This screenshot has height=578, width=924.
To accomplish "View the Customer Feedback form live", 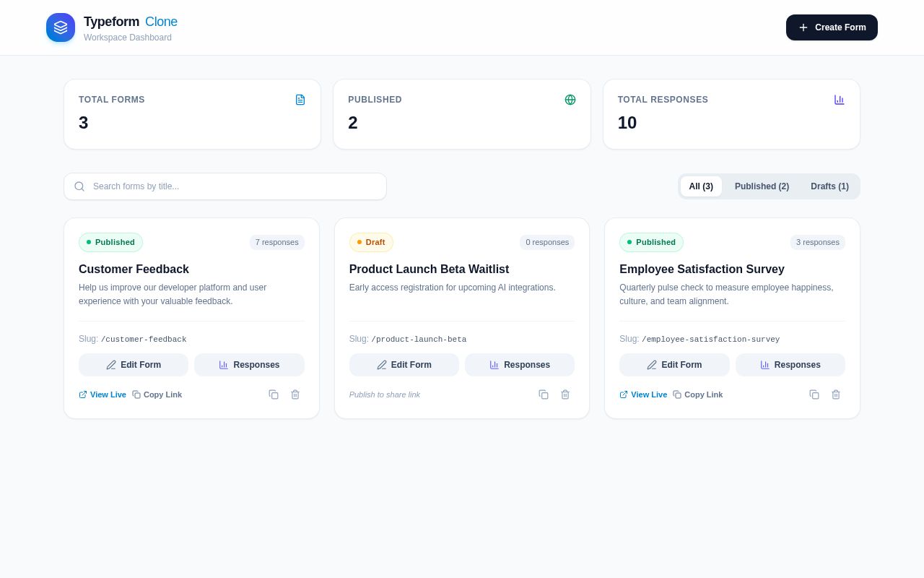I will [103, 394].
